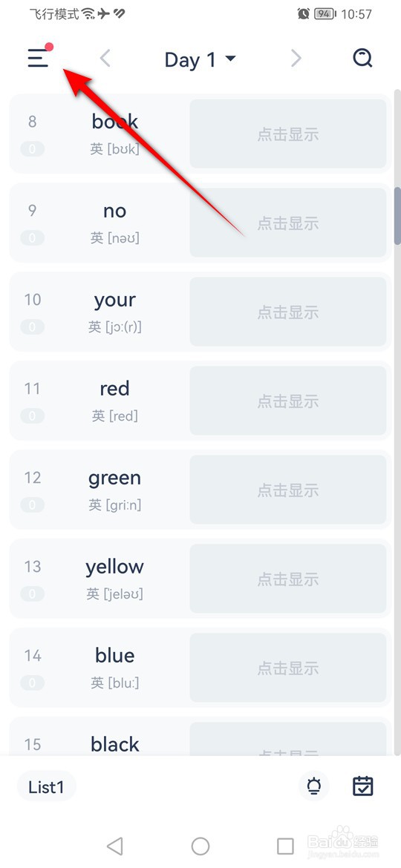Expand the Day 1 dropdown
This screenshot has height=868, width=401.
200,59
